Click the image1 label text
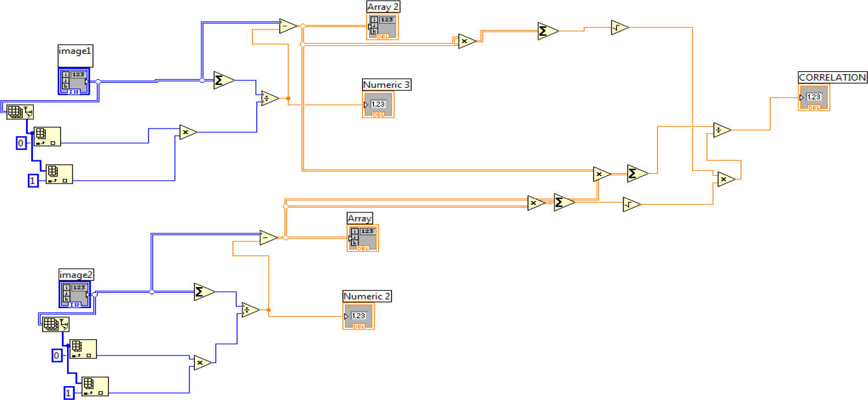Image resolution: width=868 pixels, height=400 pixels. click(75, 51)
